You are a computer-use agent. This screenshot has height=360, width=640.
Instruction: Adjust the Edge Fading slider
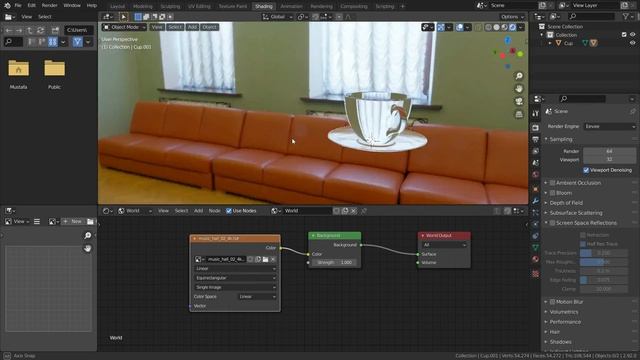point(603,280)
